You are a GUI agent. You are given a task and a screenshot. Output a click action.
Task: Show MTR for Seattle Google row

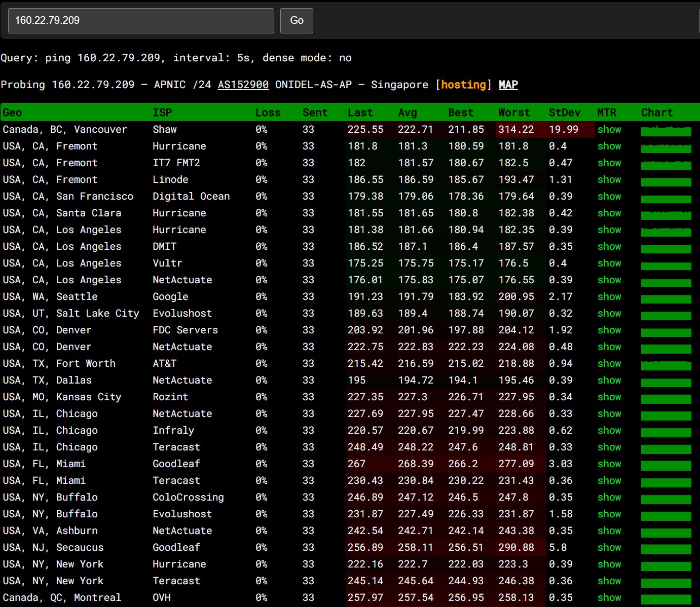(x=609, y=296)
